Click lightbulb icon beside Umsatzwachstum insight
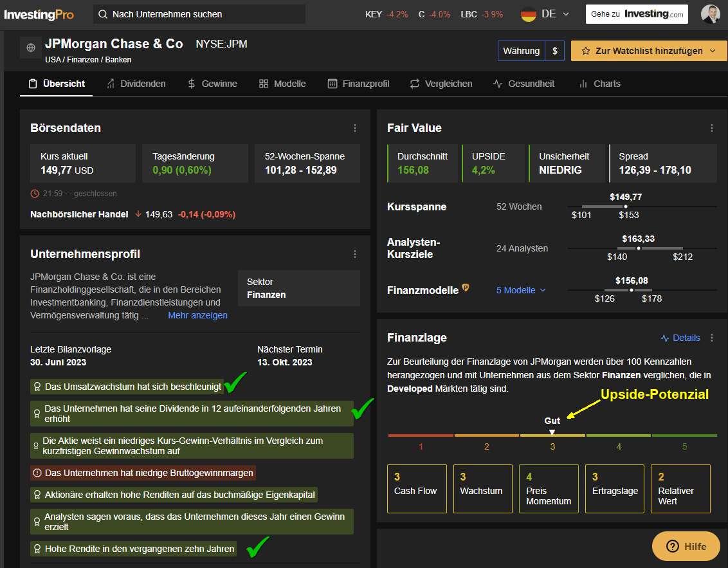 (x=37, y=387)
